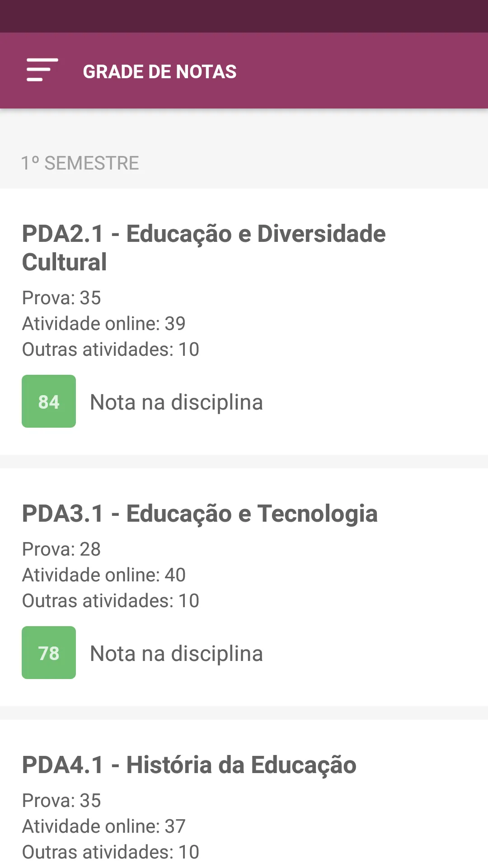The height and width of the screenshot is (868, 488).
Task: Open the hamburger navigation menu
Action: 42,70
